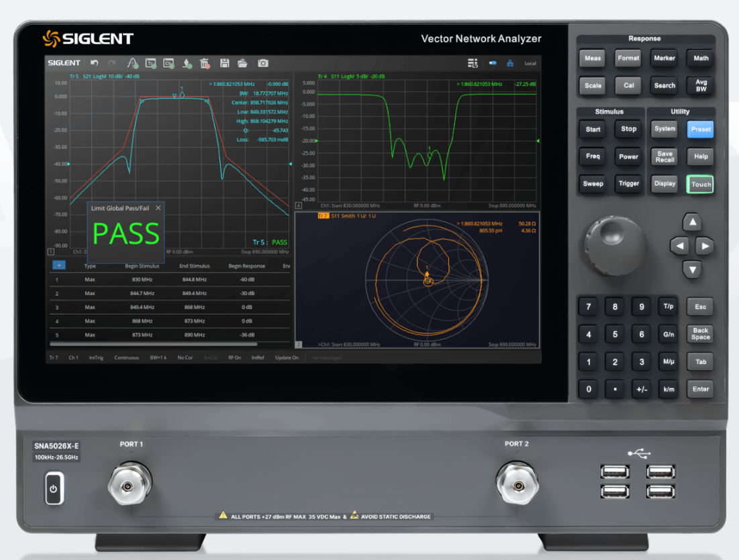Toggle the green-lit Touch key
The image size is (739, 560).
point(701,184)
